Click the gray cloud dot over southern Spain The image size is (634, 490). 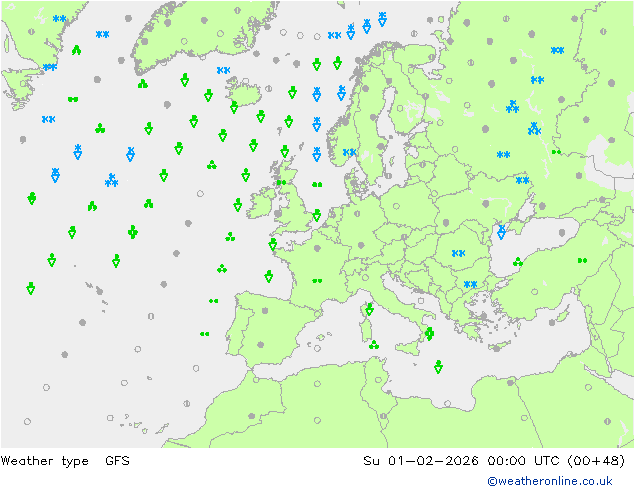coord(261,345)
